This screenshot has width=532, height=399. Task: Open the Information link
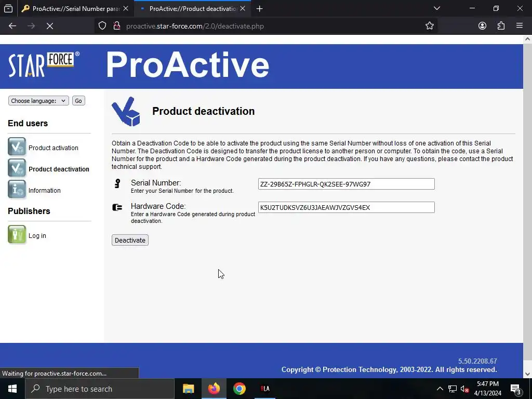click(45, 190)
